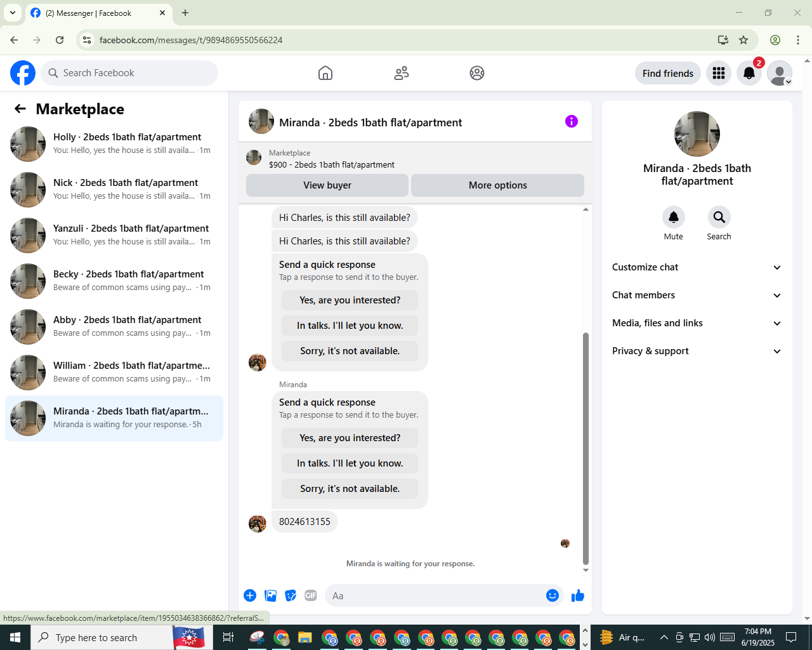Open Nick's apartment conversation
The width and height of the screenshot is (812, 650).
[114, 190]
